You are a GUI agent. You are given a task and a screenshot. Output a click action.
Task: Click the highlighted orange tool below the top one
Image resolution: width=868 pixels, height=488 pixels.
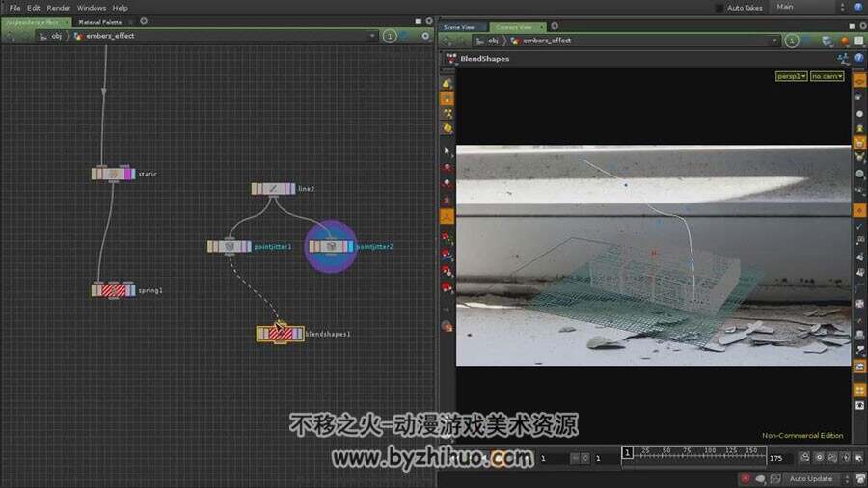[447, 99]
